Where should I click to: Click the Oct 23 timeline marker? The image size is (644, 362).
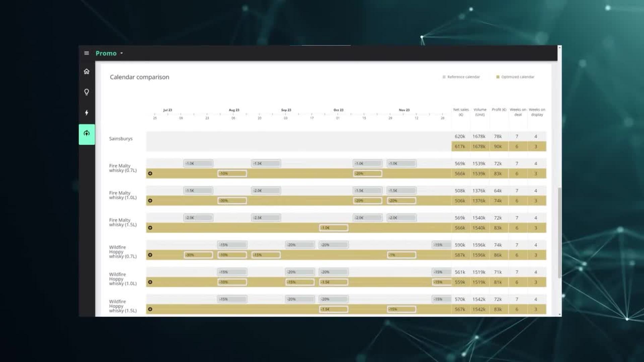[x=338, y=110]
